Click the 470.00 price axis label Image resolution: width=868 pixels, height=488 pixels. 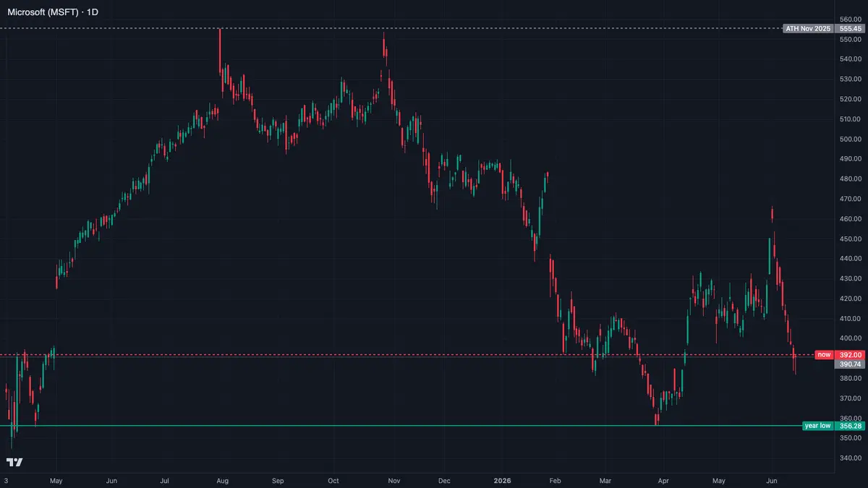(851, 199)
